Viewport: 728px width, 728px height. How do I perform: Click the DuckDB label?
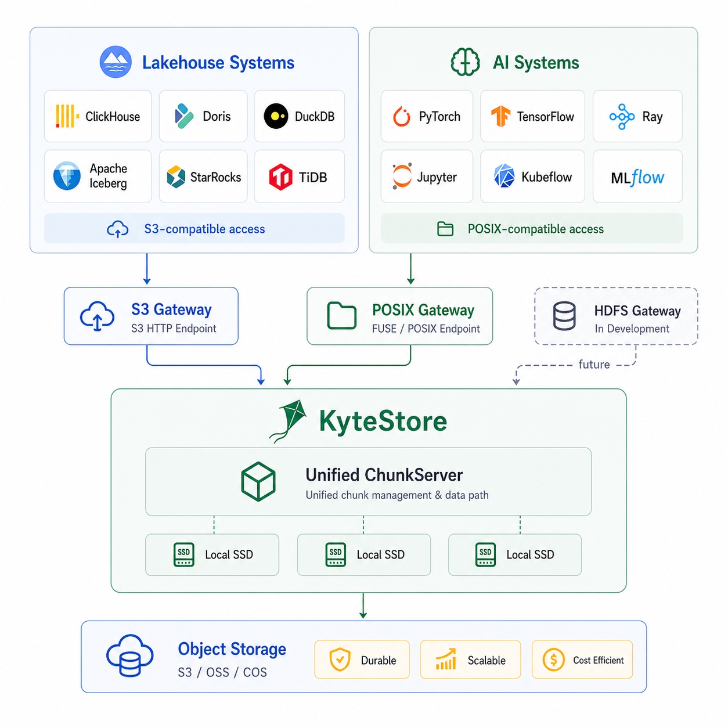pyautogui.click(x=315, y=117)
